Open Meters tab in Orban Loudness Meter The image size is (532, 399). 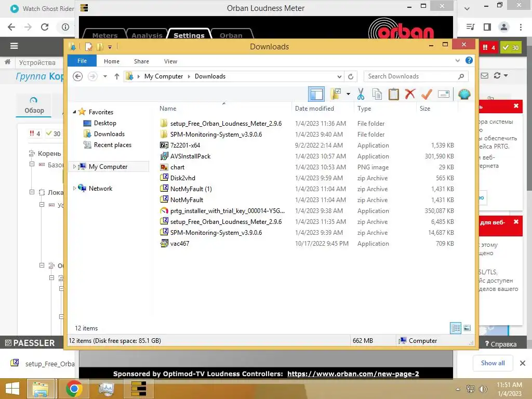pos(105,35)
